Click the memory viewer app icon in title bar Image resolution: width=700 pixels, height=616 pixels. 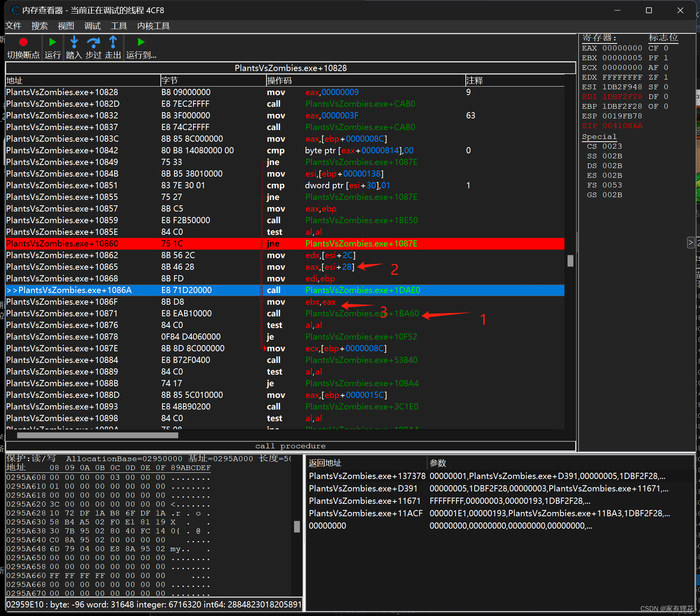tap(15, 10)
